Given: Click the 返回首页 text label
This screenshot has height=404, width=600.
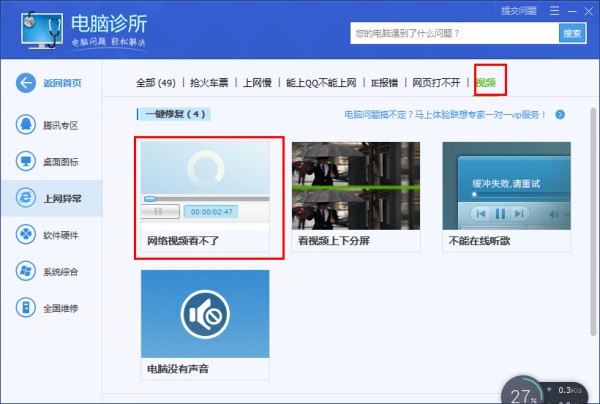Looking at the screenshot, I should point(62,83).
